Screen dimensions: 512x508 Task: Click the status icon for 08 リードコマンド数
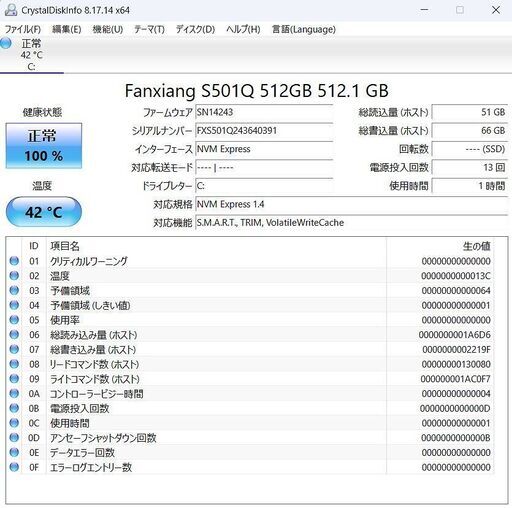(x=14, y=364)
